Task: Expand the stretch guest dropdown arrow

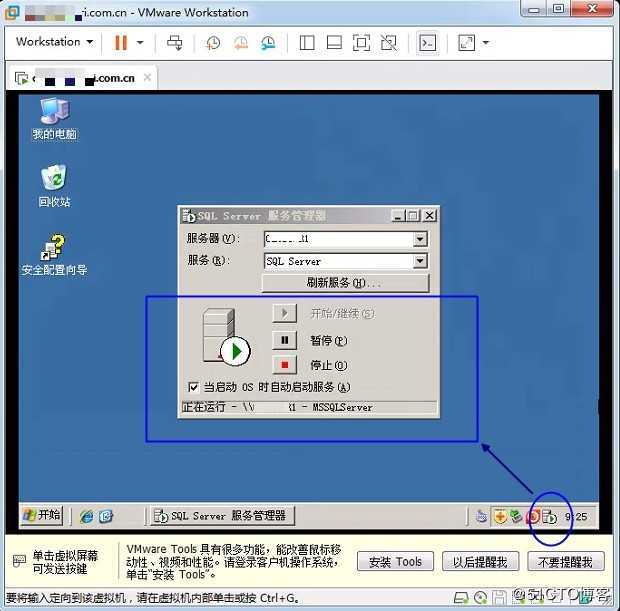Action: pyautogui.click(x=486, y=42)
